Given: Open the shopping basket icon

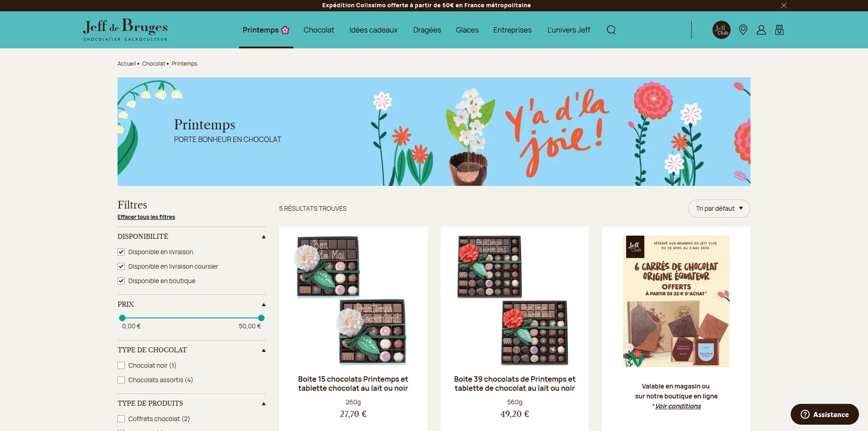Looking at the screenshot, I should [779, 30].
